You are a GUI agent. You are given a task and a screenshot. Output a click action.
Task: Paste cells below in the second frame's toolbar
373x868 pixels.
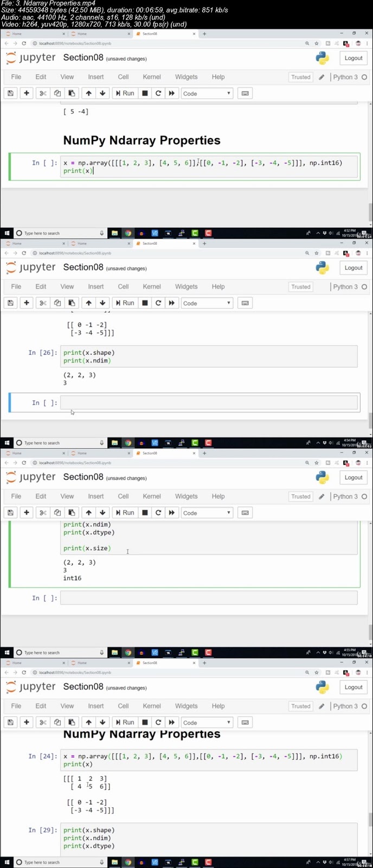72,303
